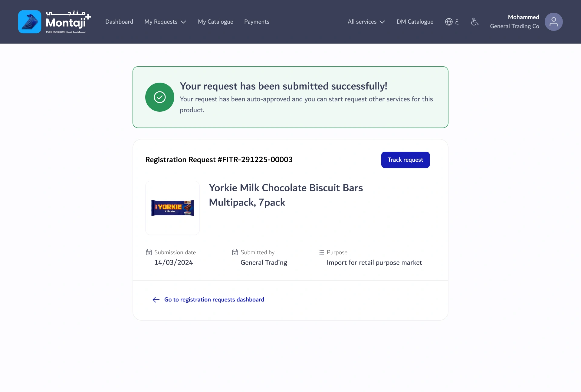Open My Catalogue in the navigation
Viewport: 581px width, 392px height.
[215, 22]
